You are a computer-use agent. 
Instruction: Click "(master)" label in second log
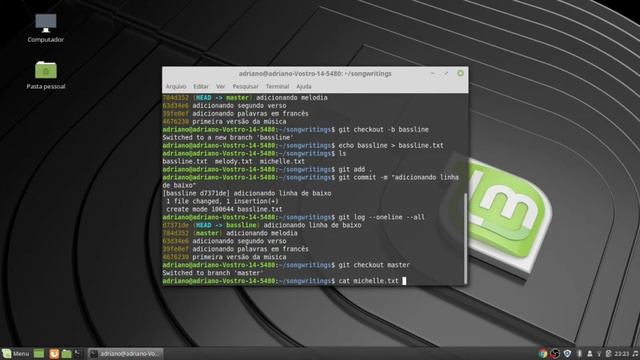pyautogui.click(x=207, y=233)
